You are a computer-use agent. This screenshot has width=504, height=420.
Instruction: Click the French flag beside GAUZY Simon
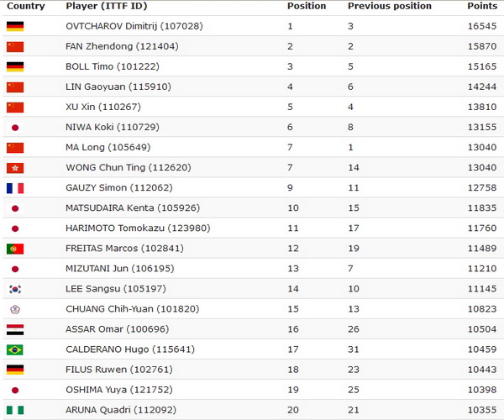pos(15,188)
